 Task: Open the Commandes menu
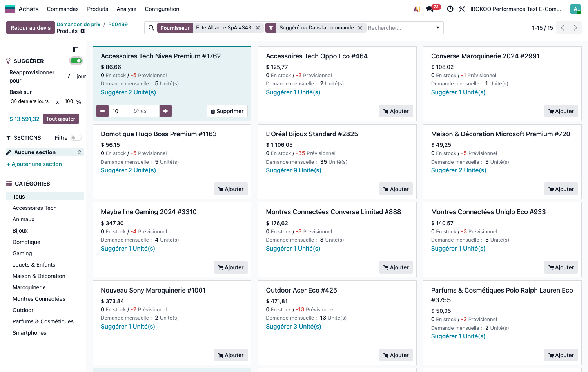[63, 9]
